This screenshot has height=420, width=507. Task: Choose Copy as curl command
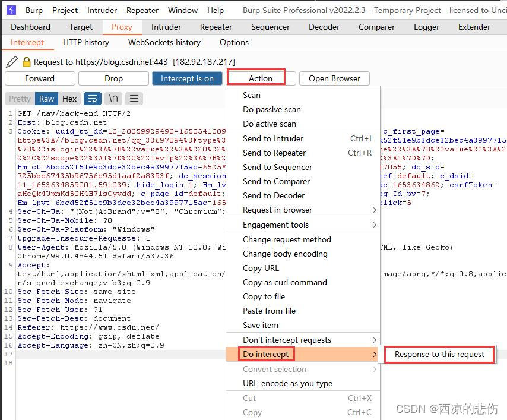(x=303, y=282)
